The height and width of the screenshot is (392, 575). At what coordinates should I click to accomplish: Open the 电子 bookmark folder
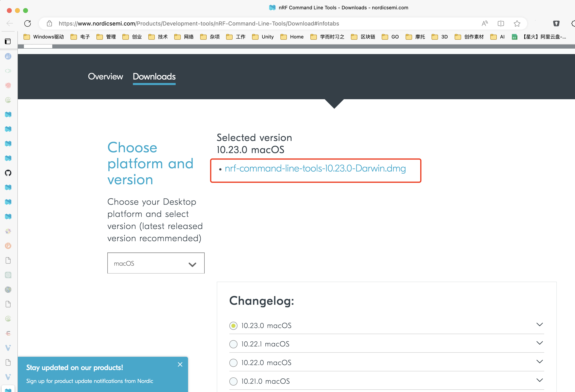80,37
